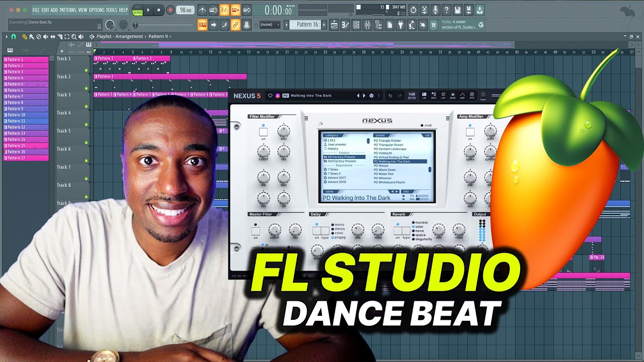Image resolution: width=644 pixels, height=362 pixels.
Task: Open the VIEW menu
Action: tap(83, 10)
